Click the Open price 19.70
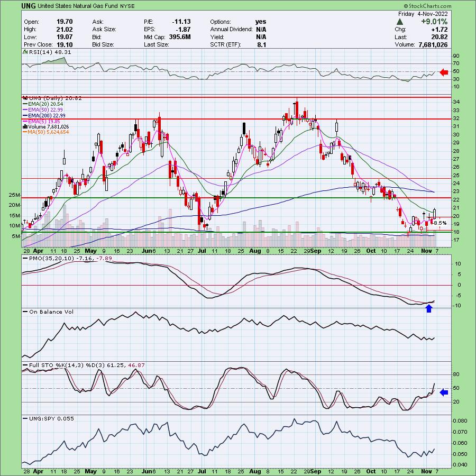Image resolution: width=476 pixels, height=476 pixels. 65,22
